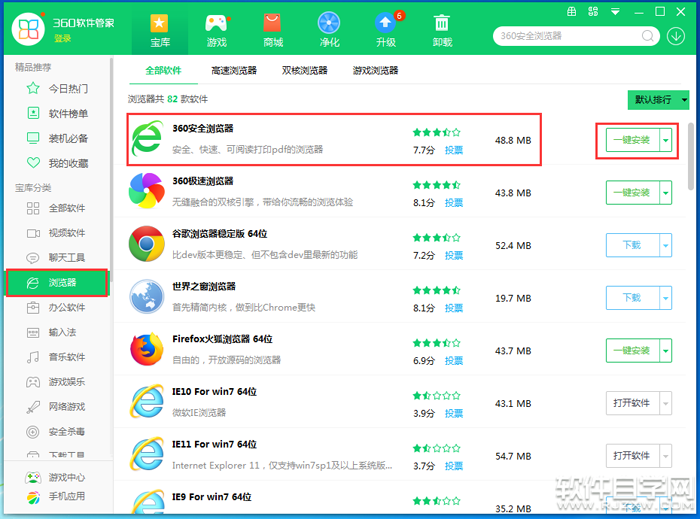Click 投票 link for IE10 For win7
The height and width of the screenshot is (519, 700).
coord(454,414)
